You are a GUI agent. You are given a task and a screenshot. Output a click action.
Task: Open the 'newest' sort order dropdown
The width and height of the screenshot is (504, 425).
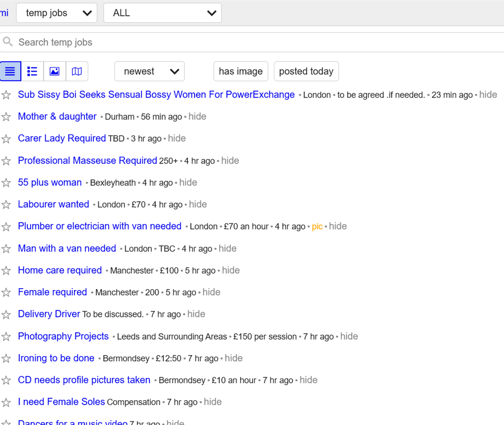[149, 71]
